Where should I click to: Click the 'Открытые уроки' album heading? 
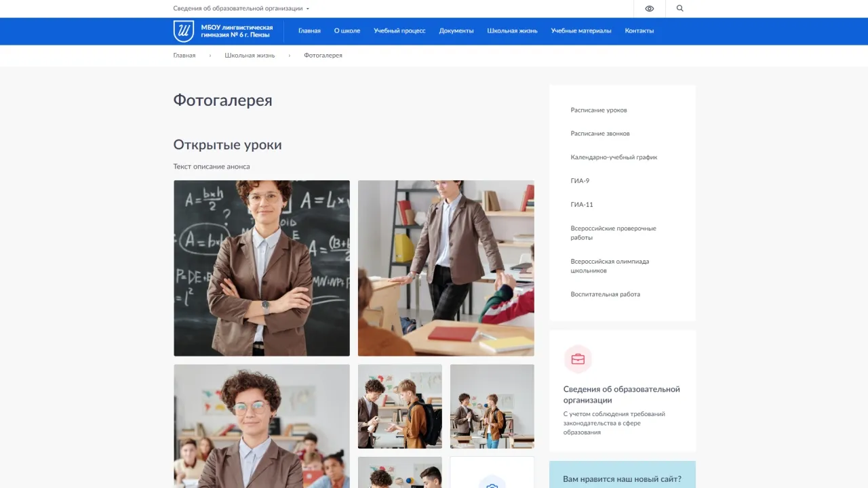pos(227,145)
